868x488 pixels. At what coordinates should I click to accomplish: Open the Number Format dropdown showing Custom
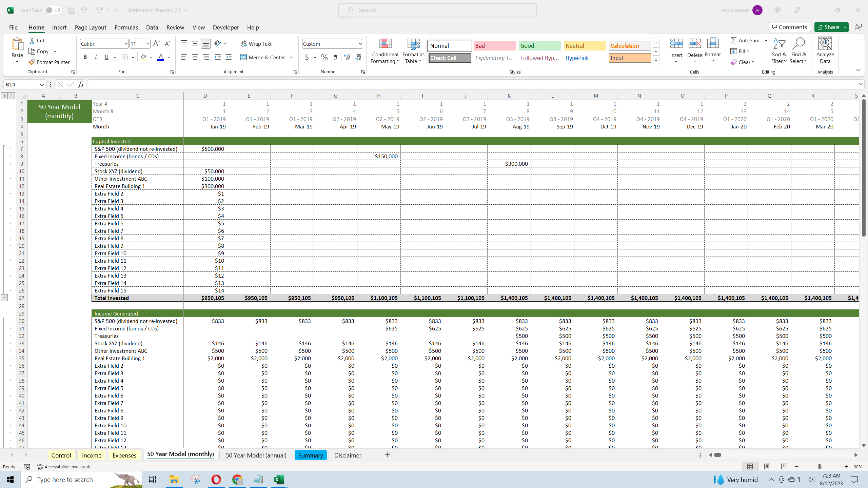click(360, 44)
